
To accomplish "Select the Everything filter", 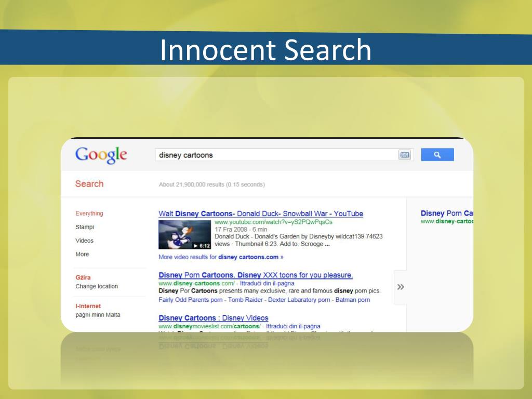I will 89,214.
